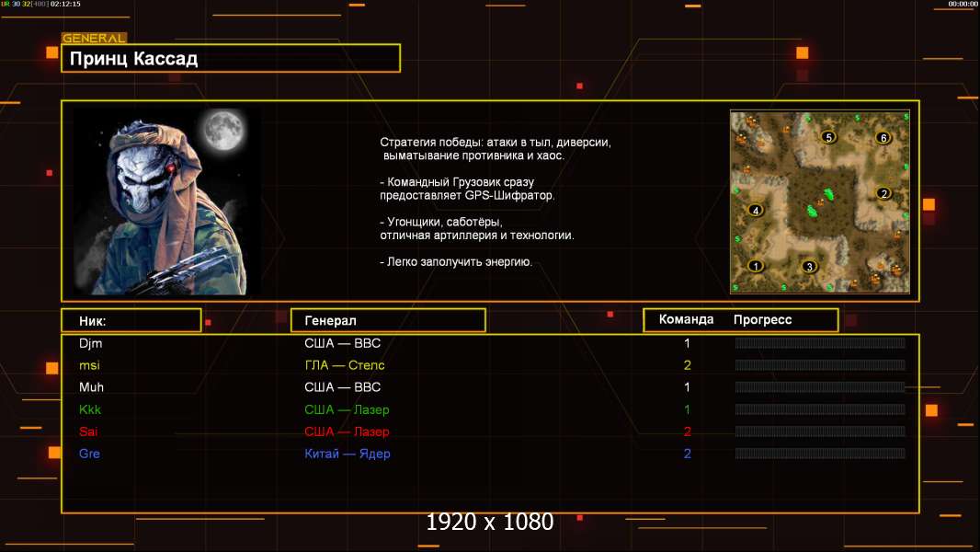Viewport: 980px width, 552px height.
Task: Click Muh's loading progress bar
Action: 820,387
